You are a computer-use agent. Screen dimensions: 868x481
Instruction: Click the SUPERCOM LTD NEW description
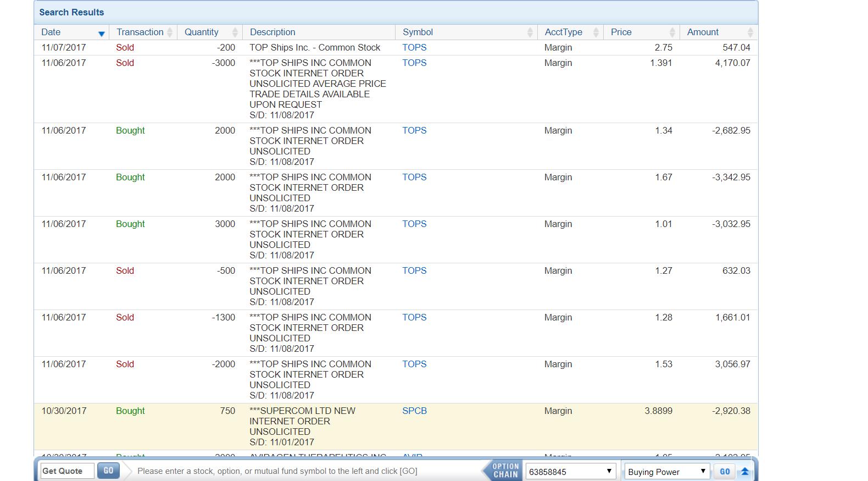pos(302,427)
